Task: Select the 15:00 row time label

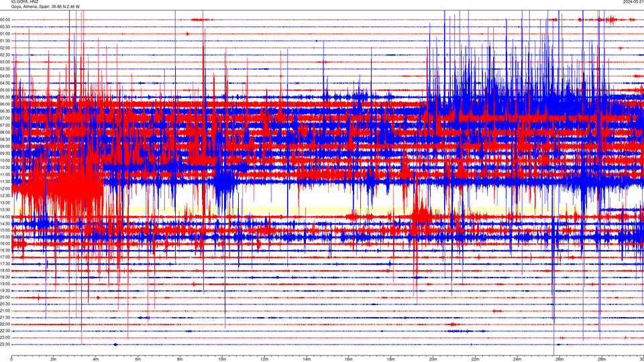Action: pyautogui.click(x=5, y=230)
